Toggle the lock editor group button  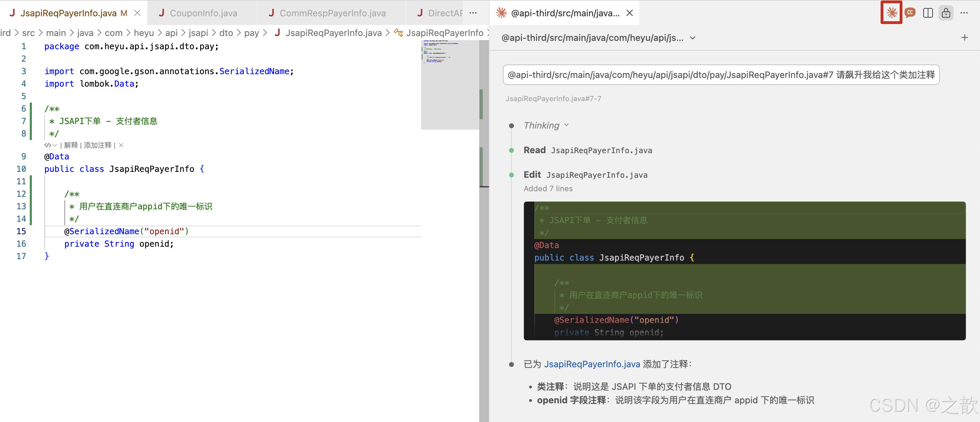(945, 13)
